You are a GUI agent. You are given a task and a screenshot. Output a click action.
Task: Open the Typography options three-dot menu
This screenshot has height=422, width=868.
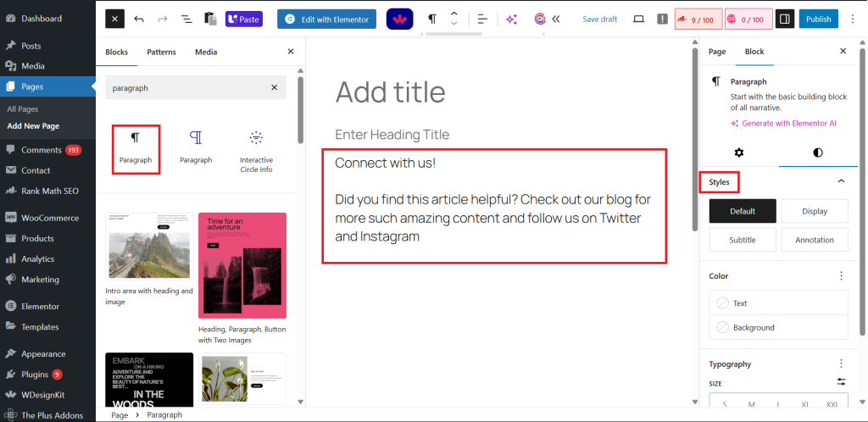841,364
